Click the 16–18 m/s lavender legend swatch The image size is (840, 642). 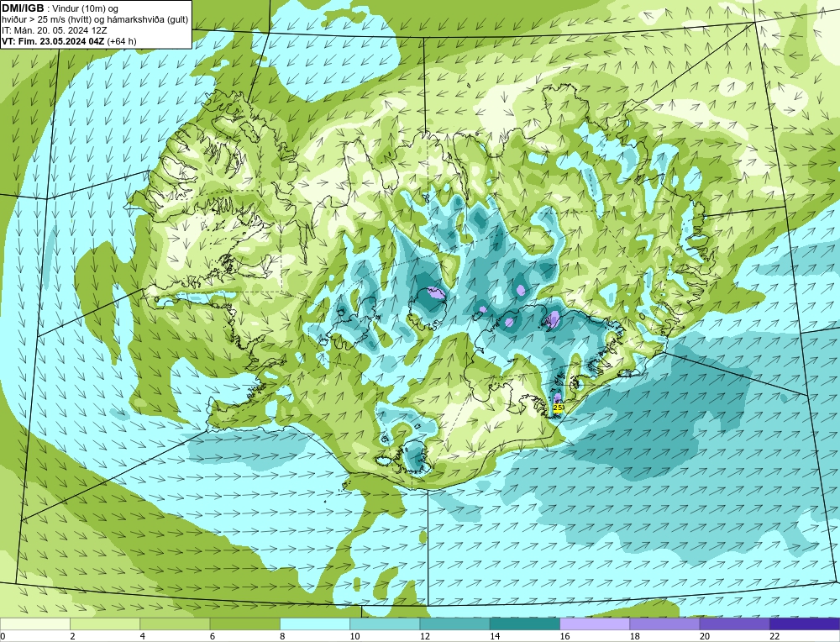coord(595,624)
